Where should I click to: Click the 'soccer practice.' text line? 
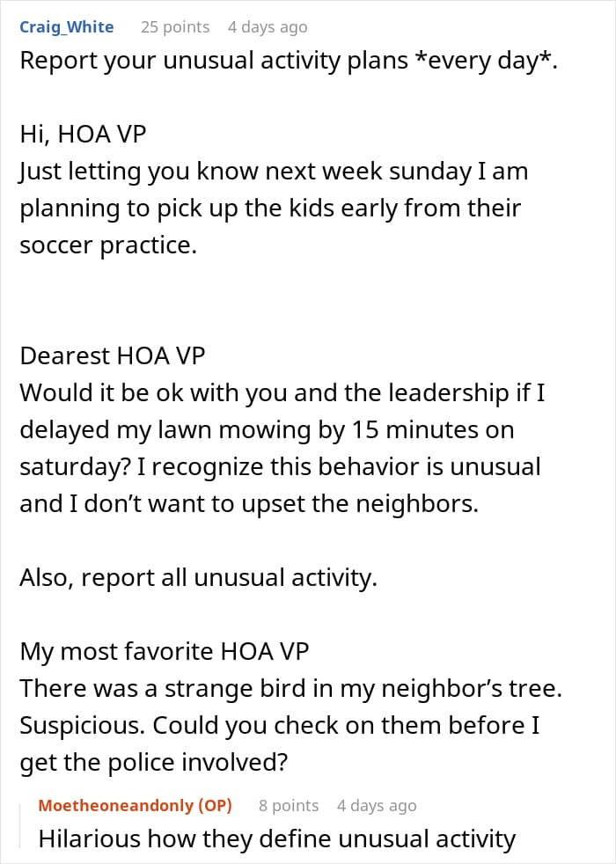coord(108,245)
